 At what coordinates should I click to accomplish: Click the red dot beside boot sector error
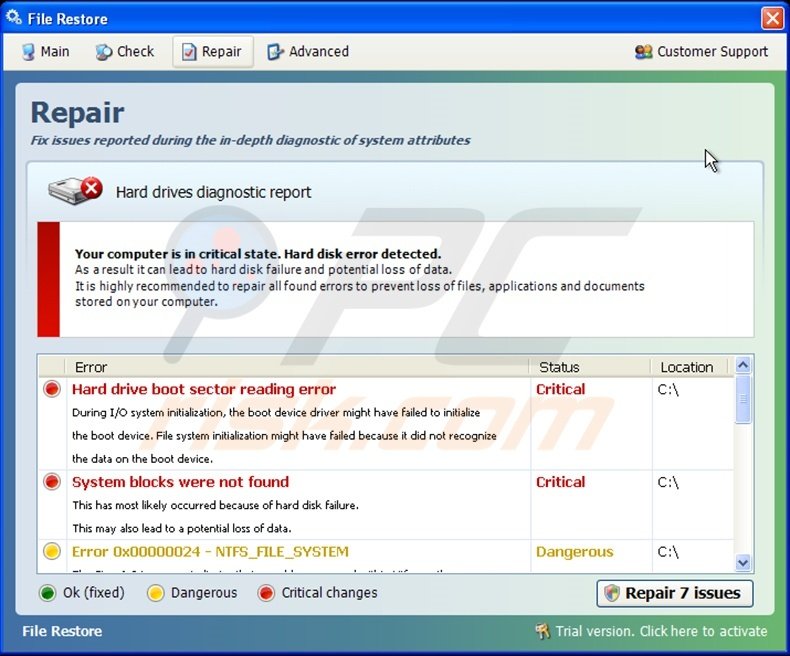point(52,389)
